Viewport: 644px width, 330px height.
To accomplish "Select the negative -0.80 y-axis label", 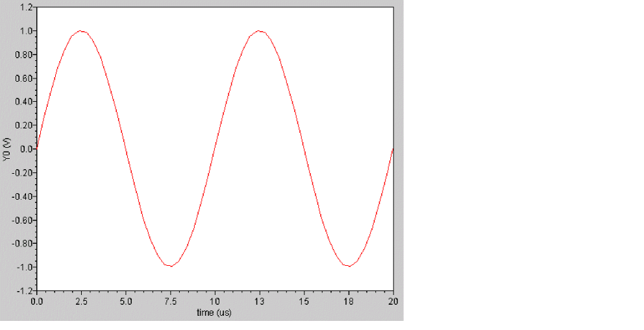I will (22, 244).
